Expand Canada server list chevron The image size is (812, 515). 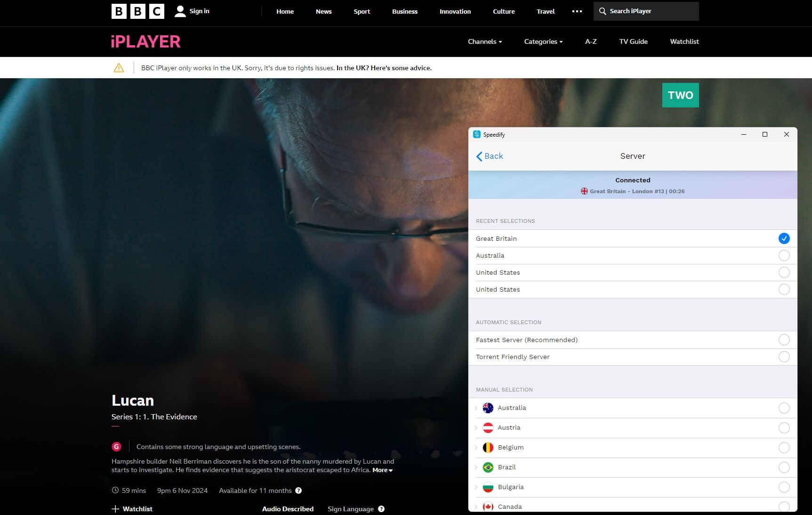[476, 507]
